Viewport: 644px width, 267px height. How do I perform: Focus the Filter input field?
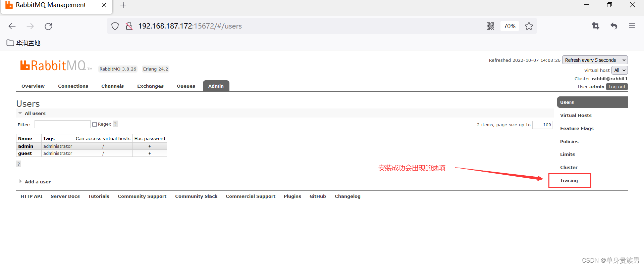pos(62,124)
